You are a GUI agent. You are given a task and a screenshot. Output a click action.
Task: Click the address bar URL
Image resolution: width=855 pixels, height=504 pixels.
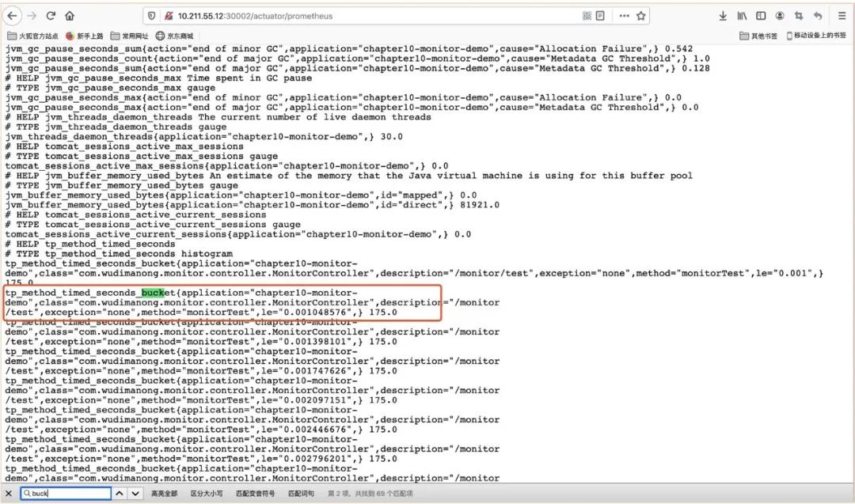tap(255, 16)
